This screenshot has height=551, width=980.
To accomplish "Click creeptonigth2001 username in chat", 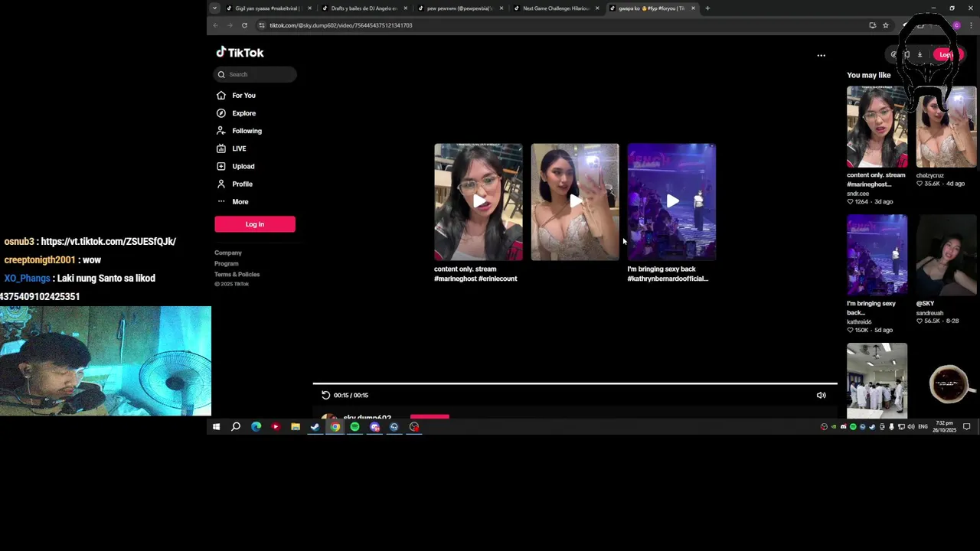I will click(40, 259).
